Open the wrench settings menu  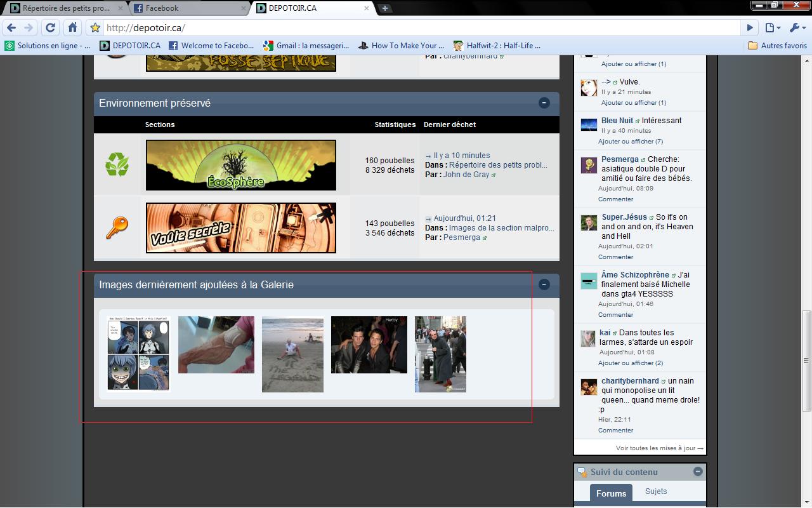(796, 28)
